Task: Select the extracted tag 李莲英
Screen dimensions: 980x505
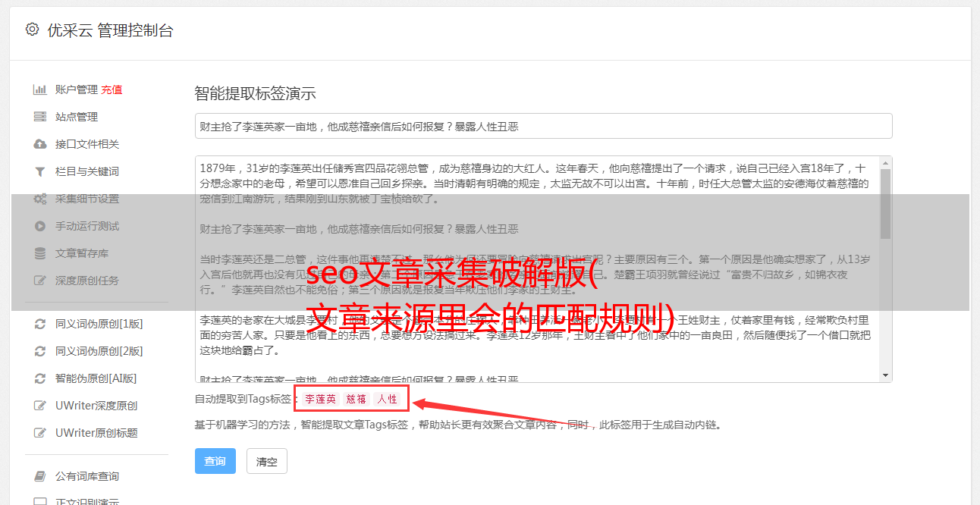Action: coord(321,399)
